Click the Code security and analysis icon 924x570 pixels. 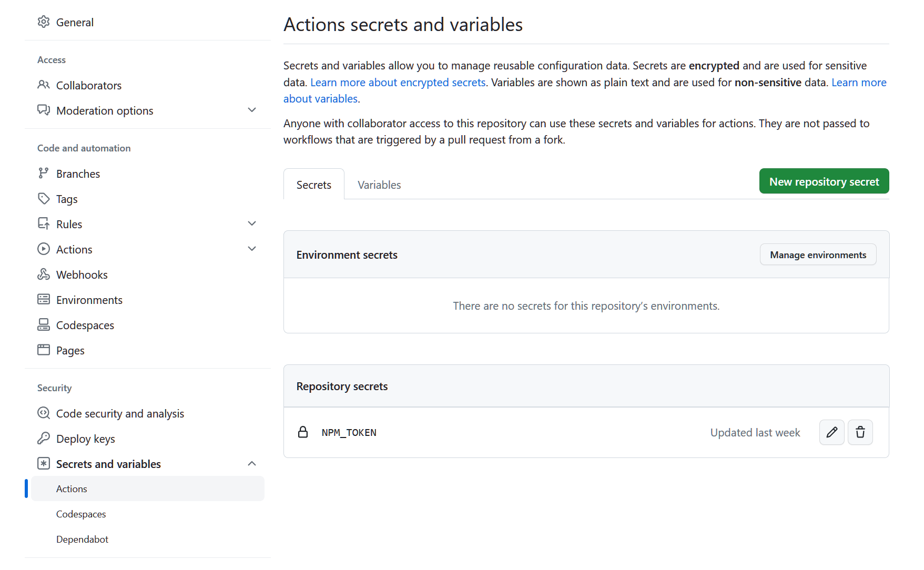[x=44, y=413]
